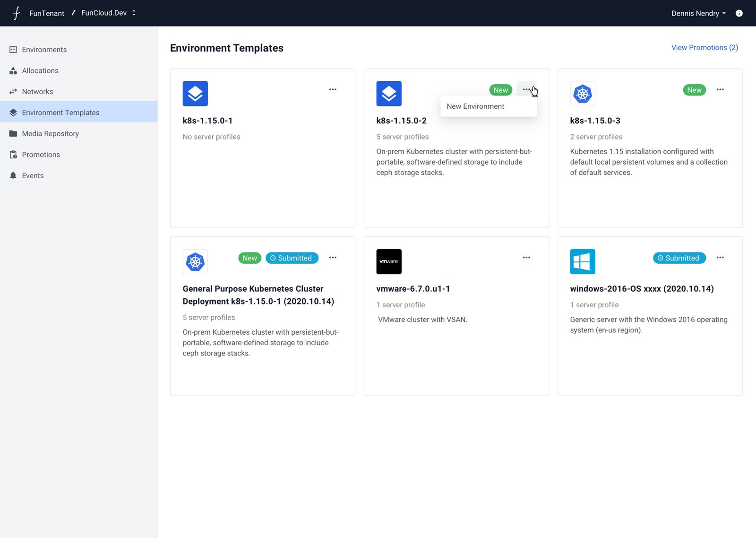Open the info icon in header
756x538 pixels.
click(x=739, y=13)
